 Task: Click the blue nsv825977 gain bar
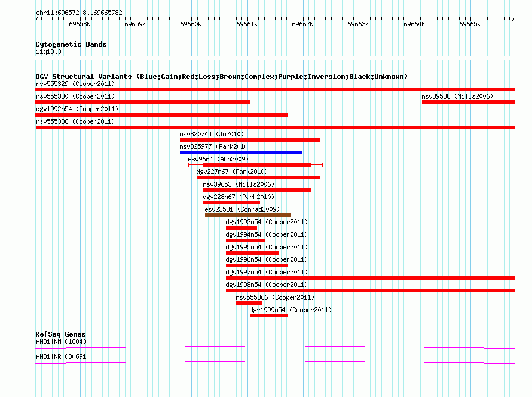tap(241, 152)
